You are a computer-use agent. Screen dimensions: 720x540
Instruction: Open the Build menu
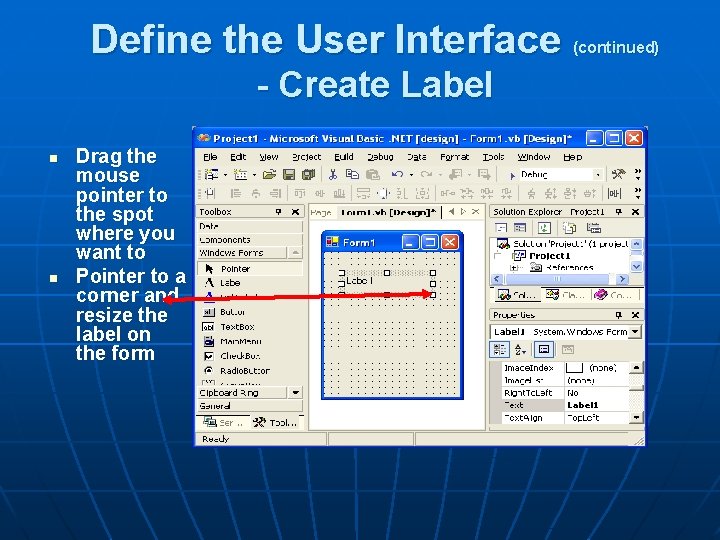[344, 157]
